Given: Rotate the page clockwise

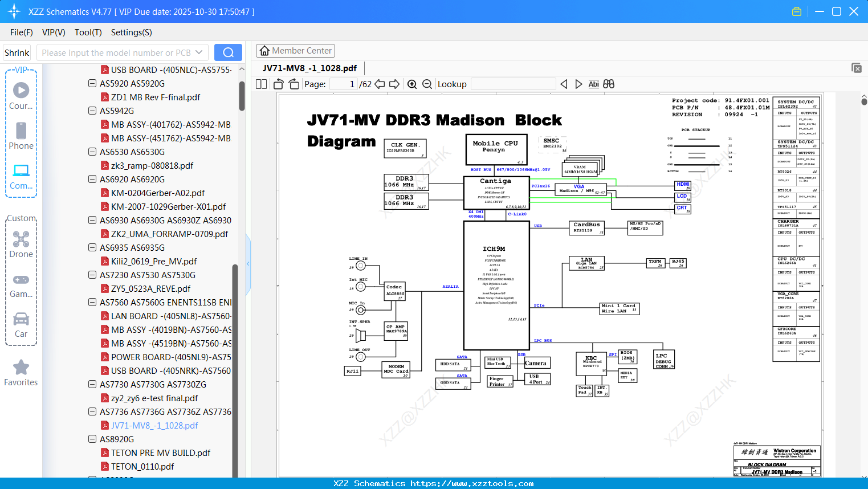Looking at the screenshot, I should click(294, 84).
